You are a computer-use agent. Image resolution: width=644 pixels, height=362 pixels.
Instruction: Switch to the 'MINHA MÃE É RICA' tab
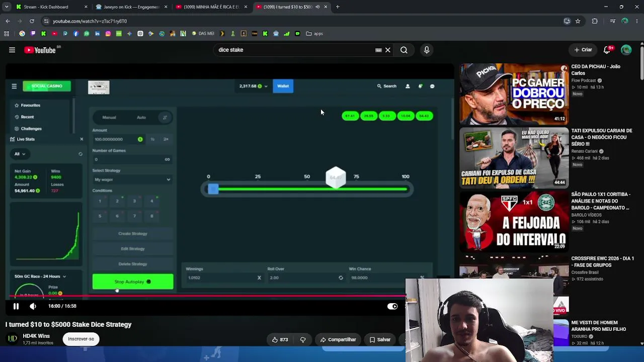click(x=211, y=7)
